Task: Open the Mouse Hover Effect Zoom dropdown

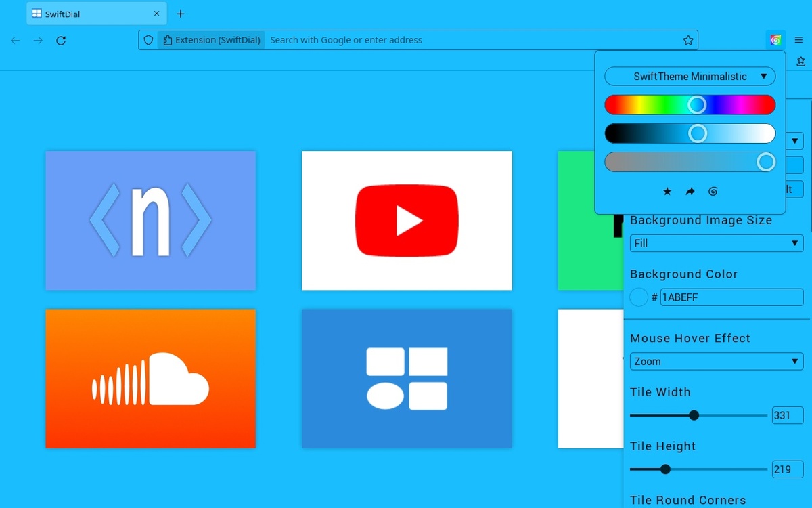Action: pos(717,362)
